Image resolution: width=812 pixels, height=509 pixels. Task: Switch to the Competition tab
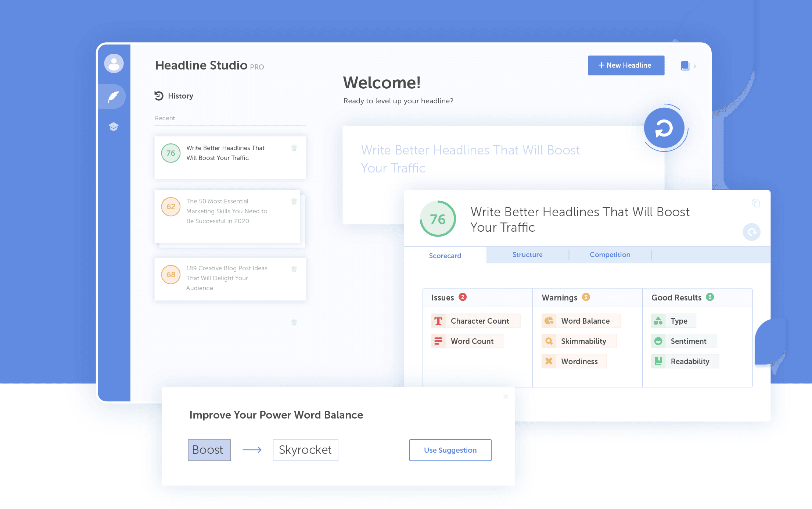pyautogui.click(x=610, y=254)
